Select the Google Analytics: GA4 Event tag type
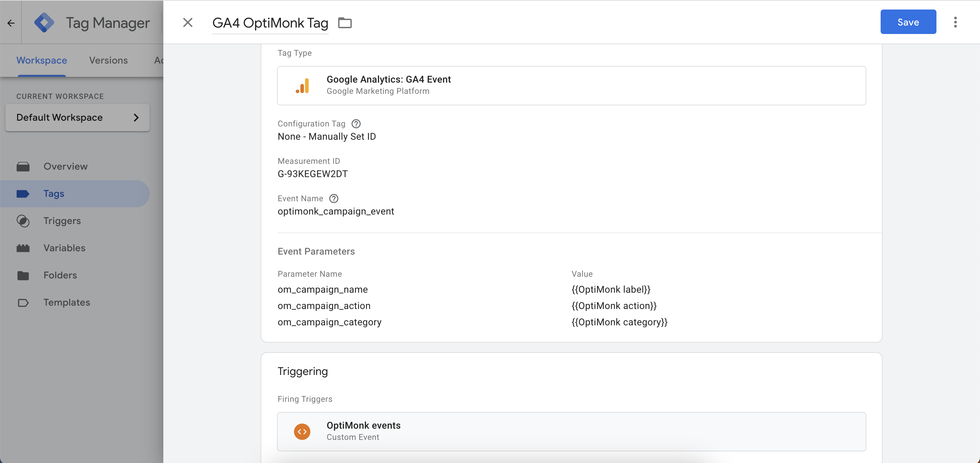Image resolution: width=980 pixels, height=463 pixels. tap(571, 86)
